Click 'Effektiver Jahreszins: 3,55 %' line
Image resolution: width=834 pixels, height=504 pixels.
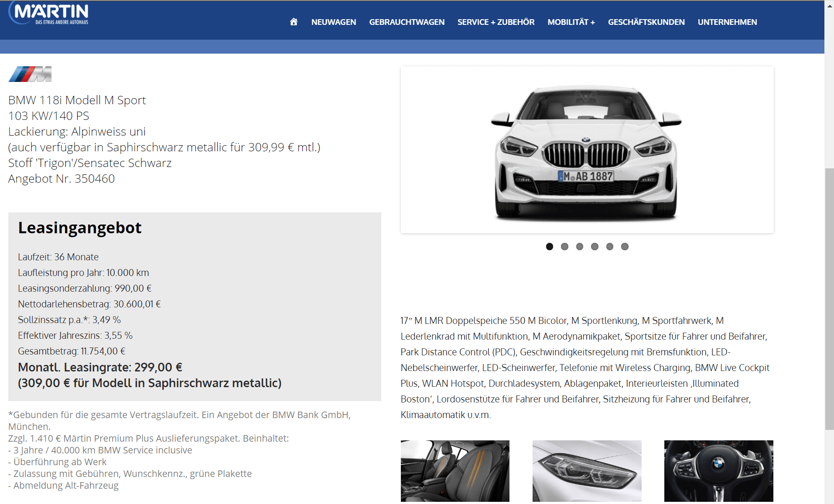tap(75, 336)
